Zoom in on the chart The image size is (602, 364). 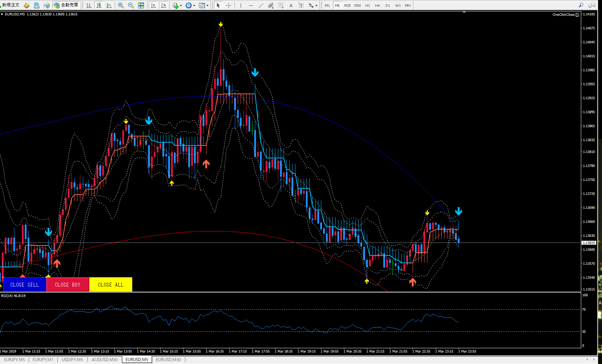[x=121, y=5]
